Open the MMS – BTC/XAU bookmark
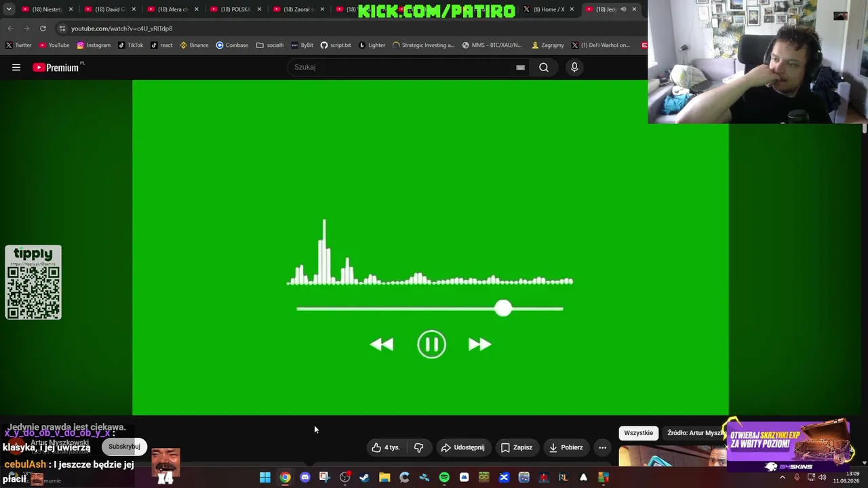Screen dimensions: 868x488 [x=492, y=45]
